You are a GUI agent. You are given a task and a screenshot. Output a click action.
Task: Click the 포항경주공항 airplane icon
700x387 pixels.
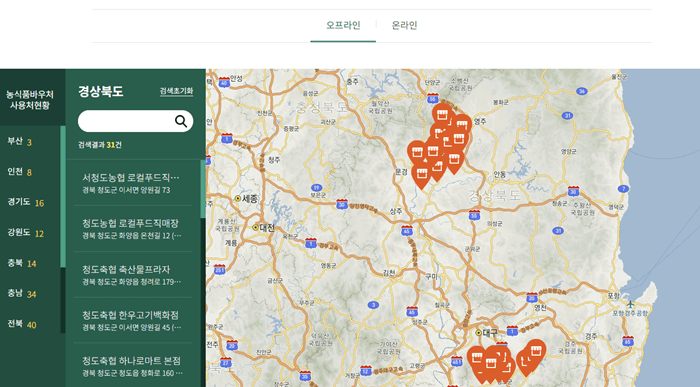pos(630,305)
